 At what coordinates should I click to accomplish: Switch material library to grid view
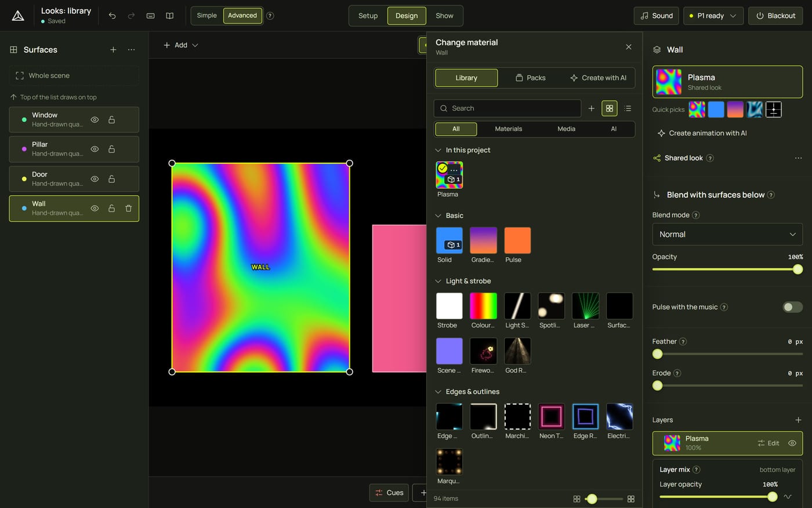pyautogui.click(x=610, y=109)
